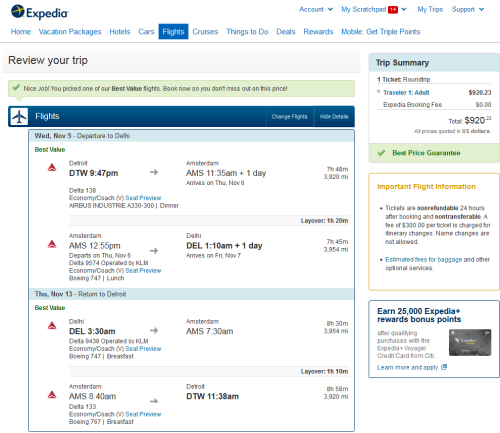Click the Delta logo beside AMS 12:55pm
The image size is (500, 433).
pyautogui.click(x=52, y=244)
